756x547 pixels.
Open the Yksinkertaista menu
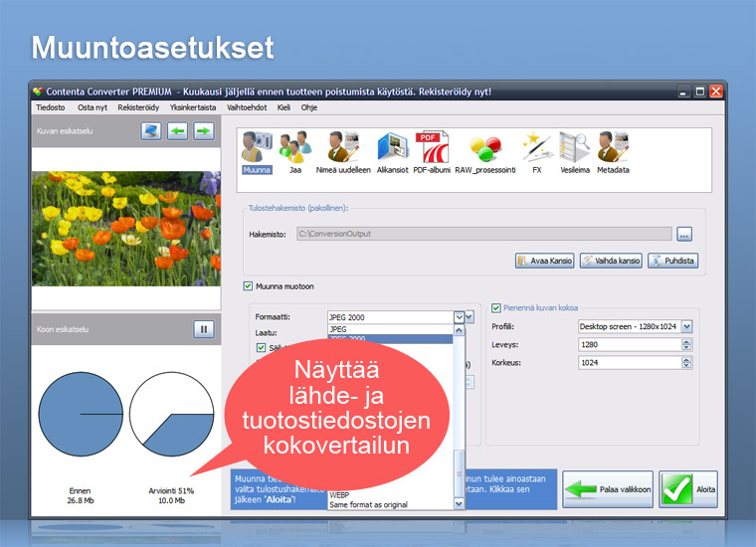click(193, 107)
